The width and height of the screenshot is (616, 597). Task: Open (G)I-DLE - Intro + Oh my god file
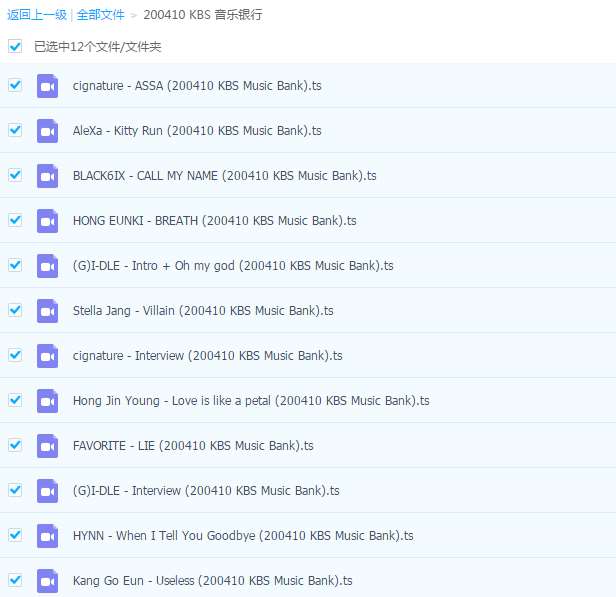pos(233,266)
